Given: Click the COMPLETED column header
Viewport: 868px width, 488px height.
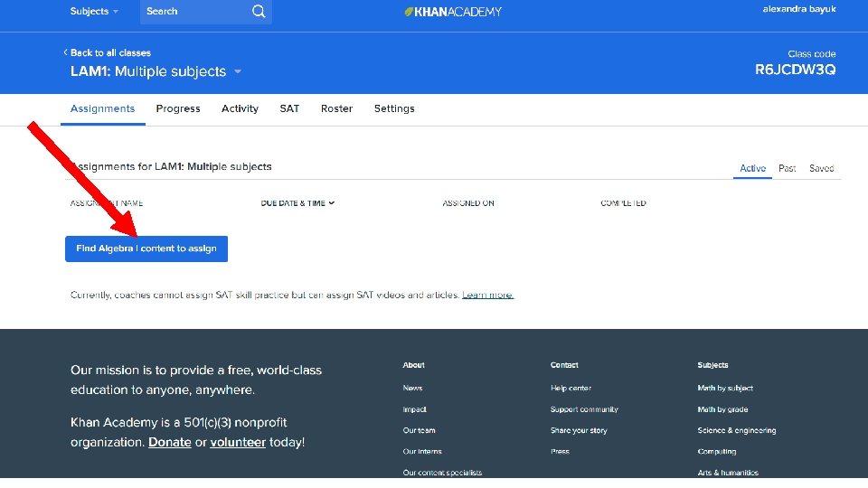Looking at the screenshot, I should (623, 203).
